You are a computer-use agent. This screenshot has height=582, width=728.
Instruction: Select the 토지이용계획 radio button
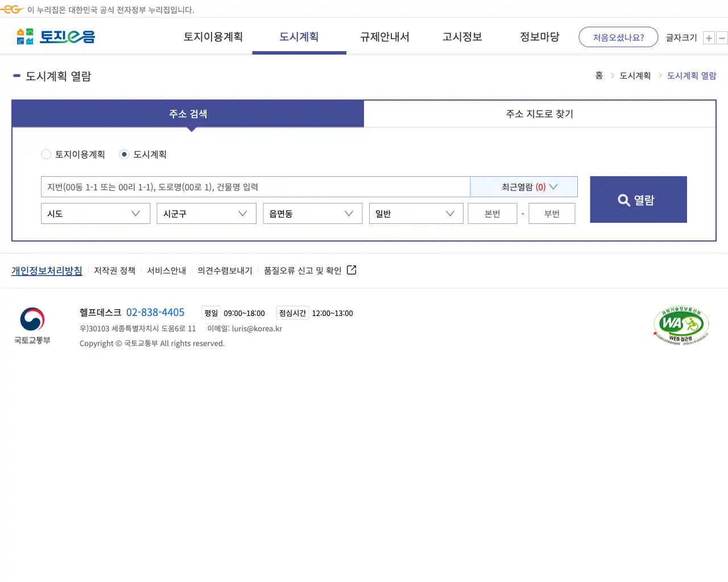[46, 154]
